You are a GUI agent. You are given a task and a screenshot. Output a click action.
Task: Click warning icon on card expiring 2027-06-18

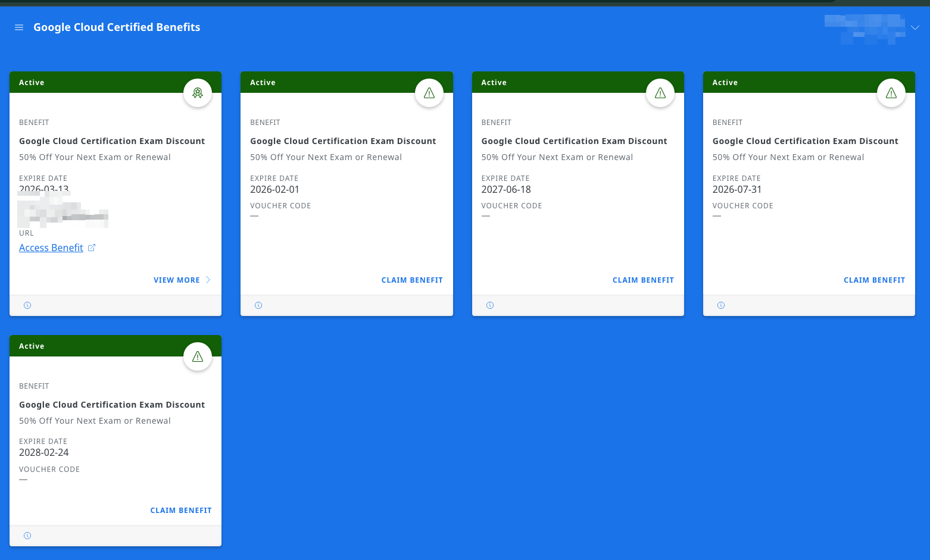point(660,93)
